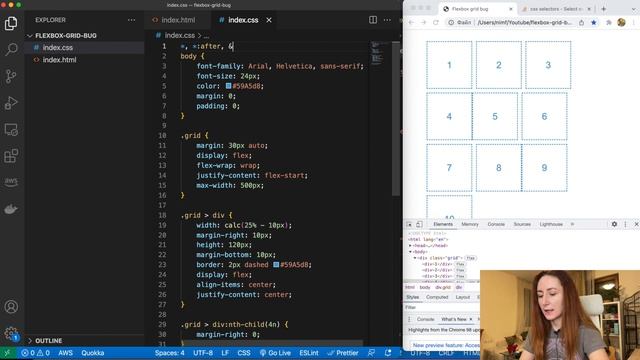This screenshot has height=360, width=640.
Task: Collapse the div class grid element
Action: (x=415, y=258)
